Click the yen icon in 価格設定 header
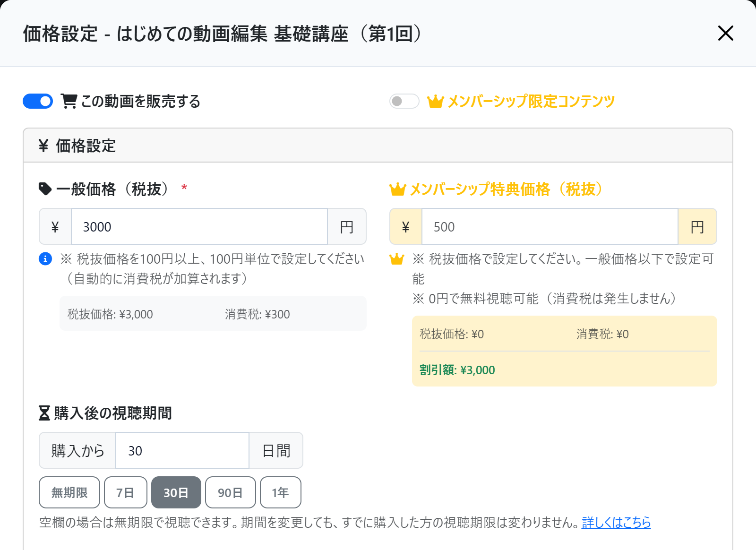This screenshot has height=550, width=756. (x=43, y=146)
